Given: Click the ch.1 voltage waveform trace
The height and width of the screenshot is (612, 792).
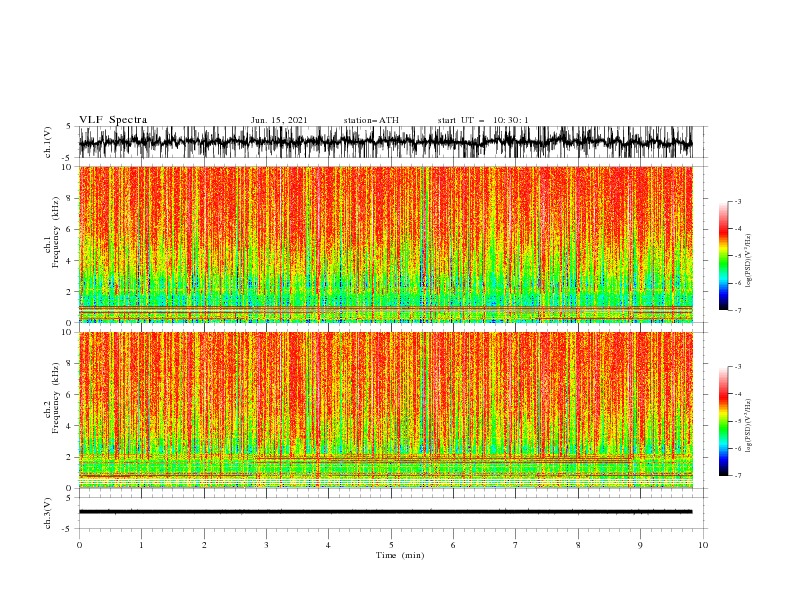Looking at the screenshot, I should coord(385,142).
